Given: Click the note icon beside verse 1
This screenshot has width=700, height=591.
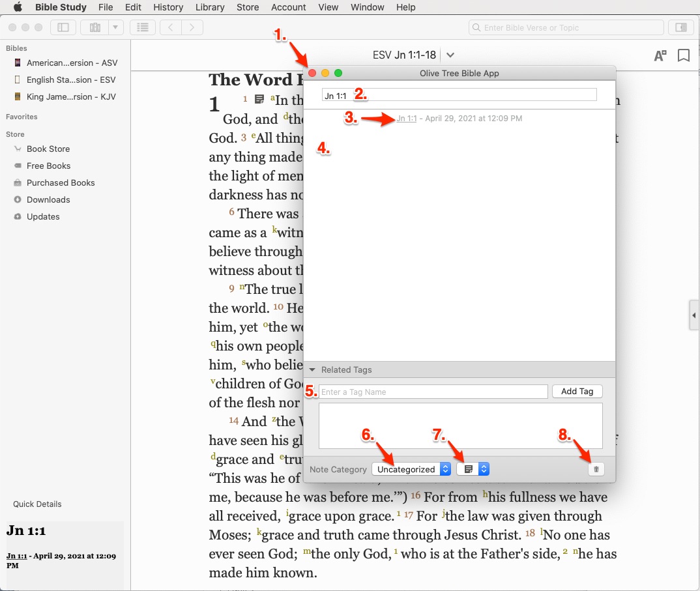Looking at the screenshot, I should tap(259, 100).
